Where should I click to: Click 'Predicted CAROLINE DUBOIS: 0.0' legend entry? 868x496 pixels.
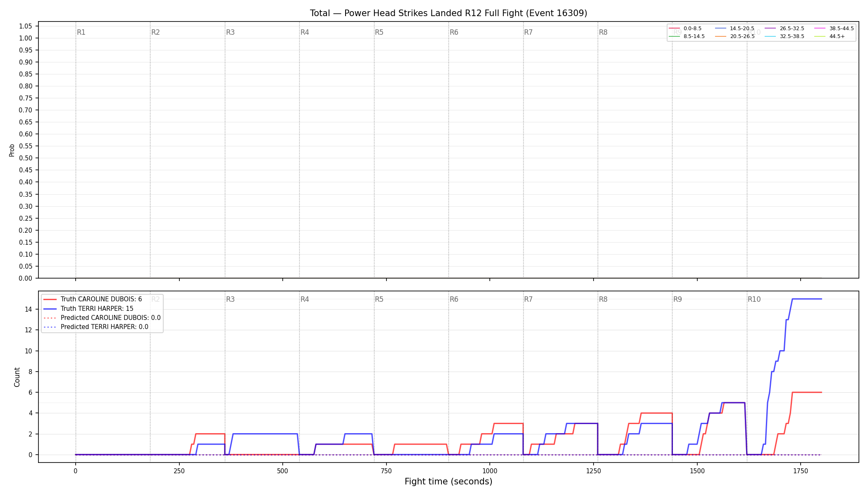click(111, 318)
